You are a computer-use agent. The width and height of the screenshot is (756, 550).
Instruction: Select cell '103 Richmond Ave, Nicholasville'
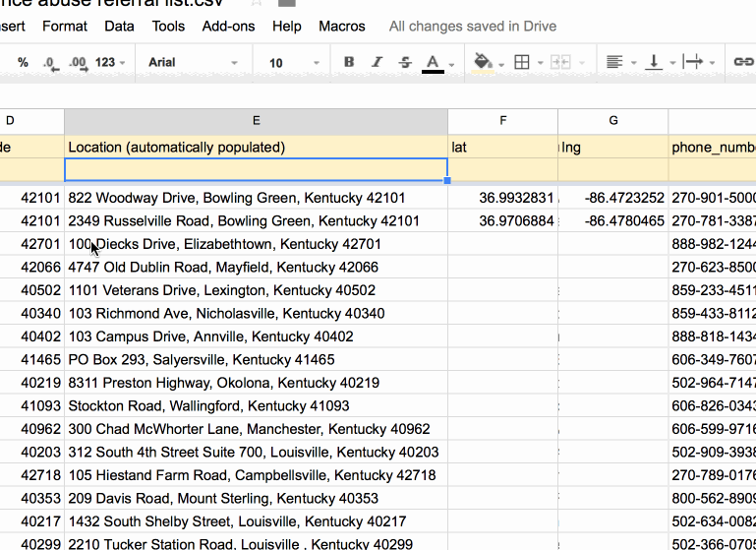coord(256,314)
